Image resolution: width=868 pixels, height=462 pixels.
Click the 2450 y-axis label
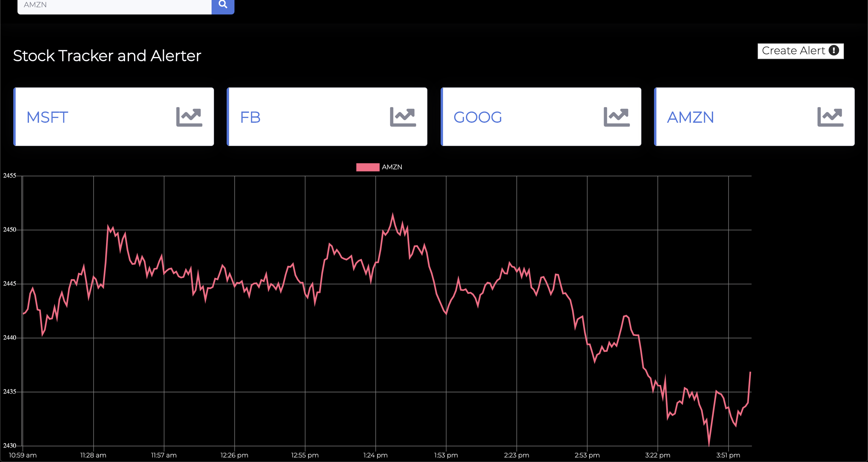9,230
